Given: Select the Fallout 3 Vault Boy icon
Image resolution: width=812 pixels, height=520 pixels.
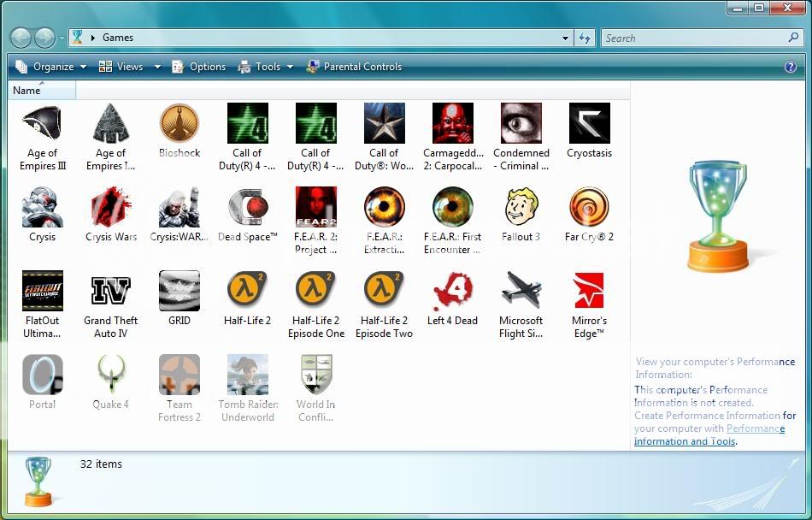Looking at the screenshot, I should [521, 207].
